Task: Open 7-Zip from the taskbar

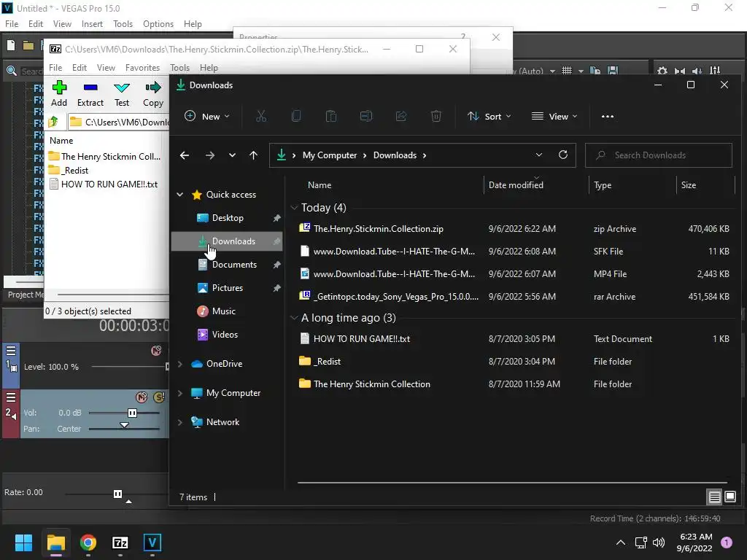Action: point(120,542)
